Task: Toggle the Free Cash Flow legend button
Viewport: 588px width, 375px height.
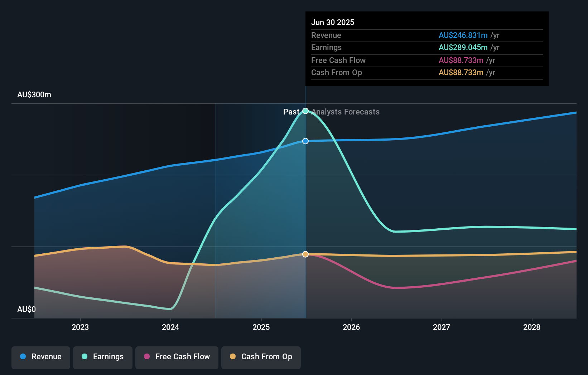Action: pos(177,357)
